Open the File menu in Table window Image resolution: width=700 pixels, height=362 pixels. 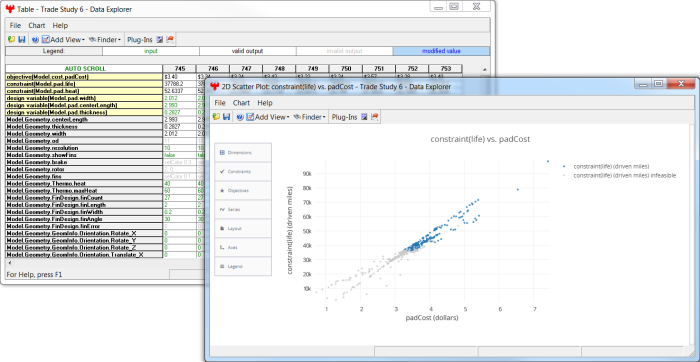[x=16, y=25]
